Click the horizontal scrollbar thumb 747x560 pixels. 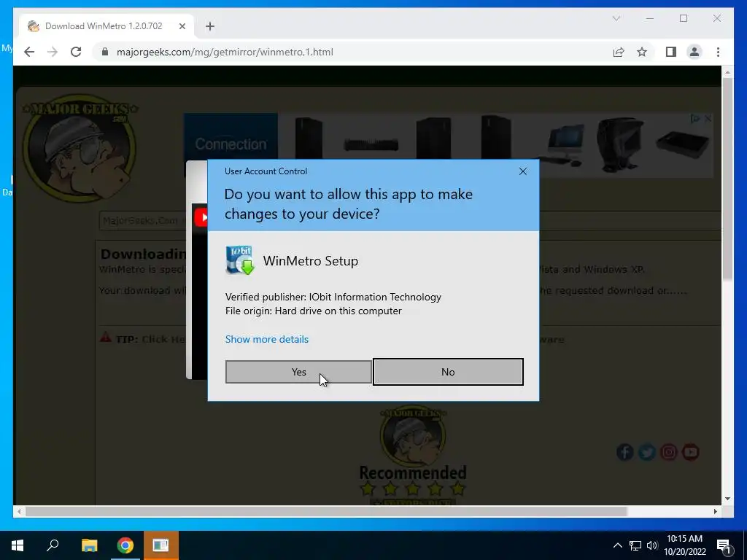(326, 511)
